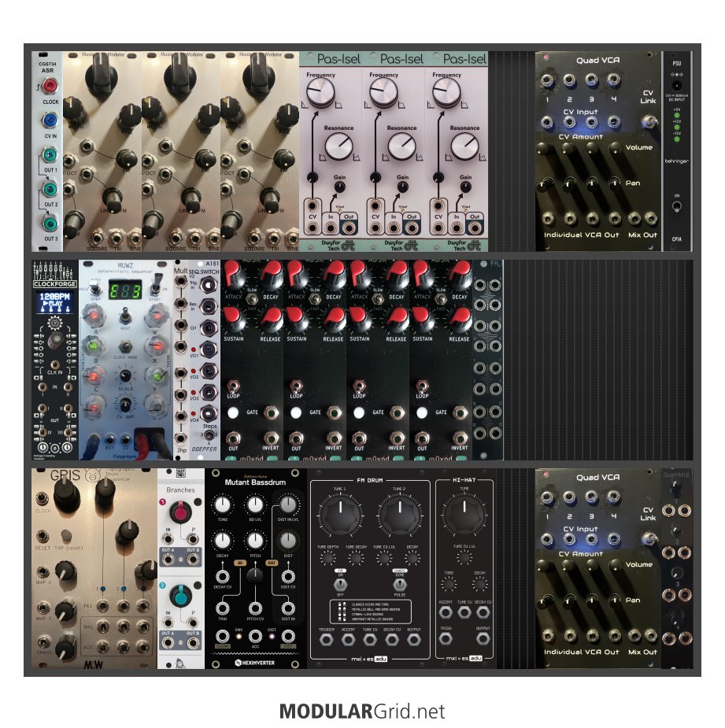Toggle LOOP switch on the leftmost ADSR

pyautogui.click(x=233, y=386)
